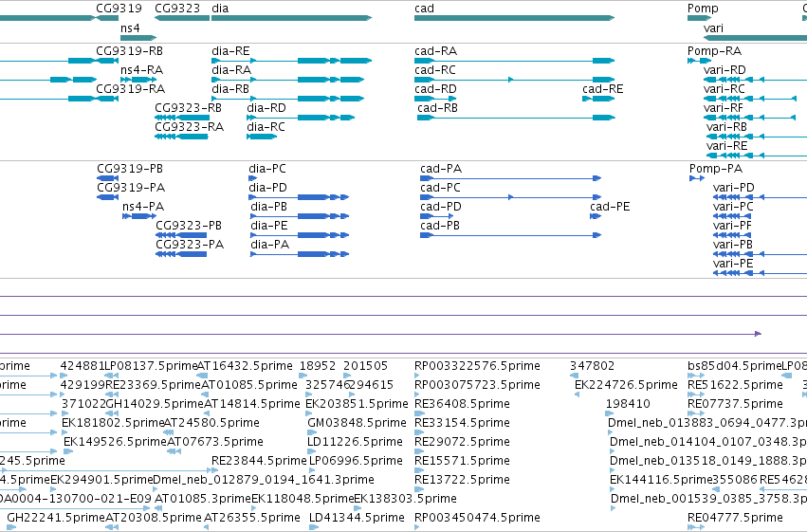The height and width of the screenshot is (532, 807).
Task: Click transcript vari-RE
Action: 726,146
